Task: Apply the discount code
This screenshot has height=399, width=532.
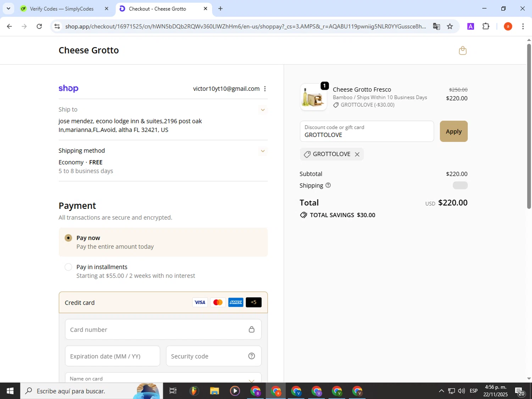Action: pos(454,131)
